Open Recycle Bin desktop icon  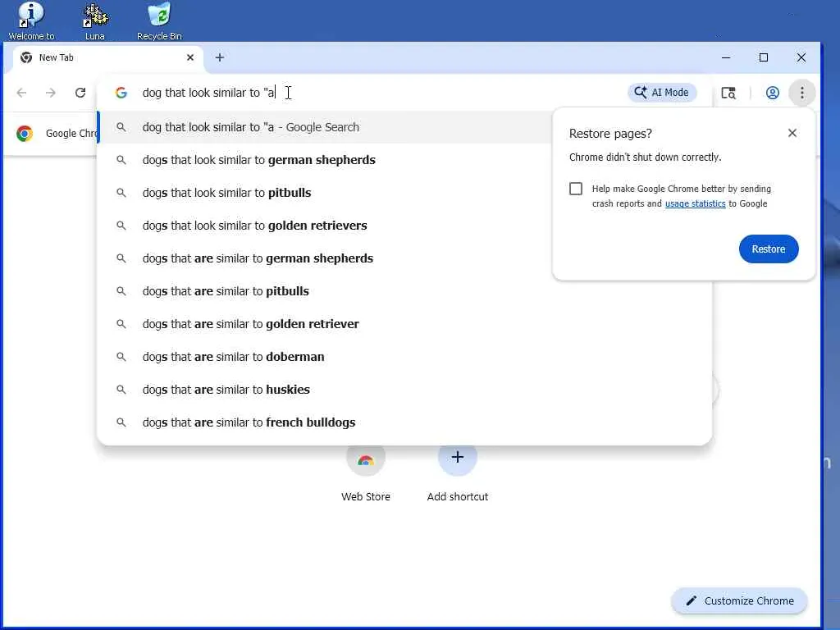coord(159,21)
